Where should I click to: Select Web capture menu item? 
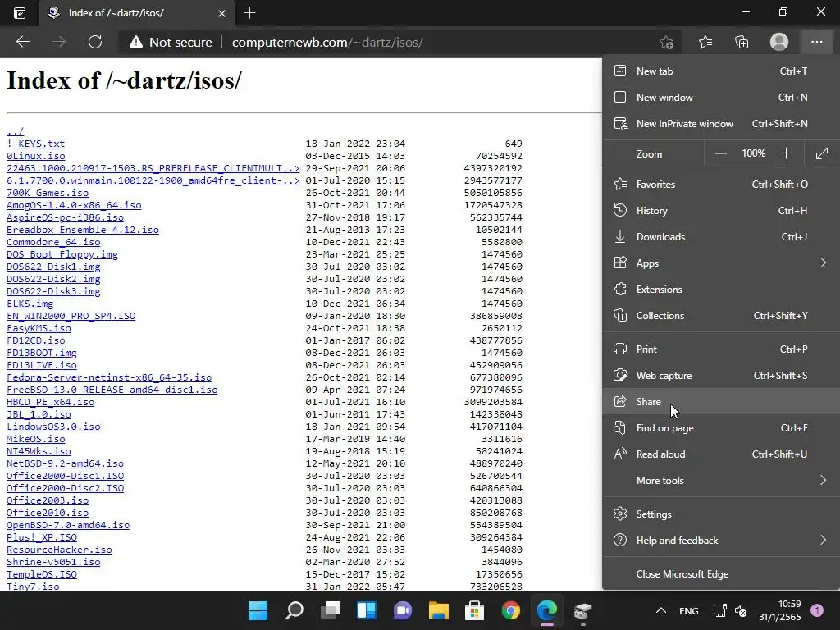pos(721,376)
